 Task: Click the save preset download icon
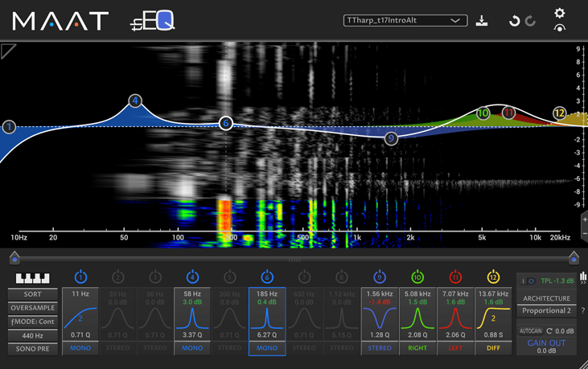tap(482, 21)
